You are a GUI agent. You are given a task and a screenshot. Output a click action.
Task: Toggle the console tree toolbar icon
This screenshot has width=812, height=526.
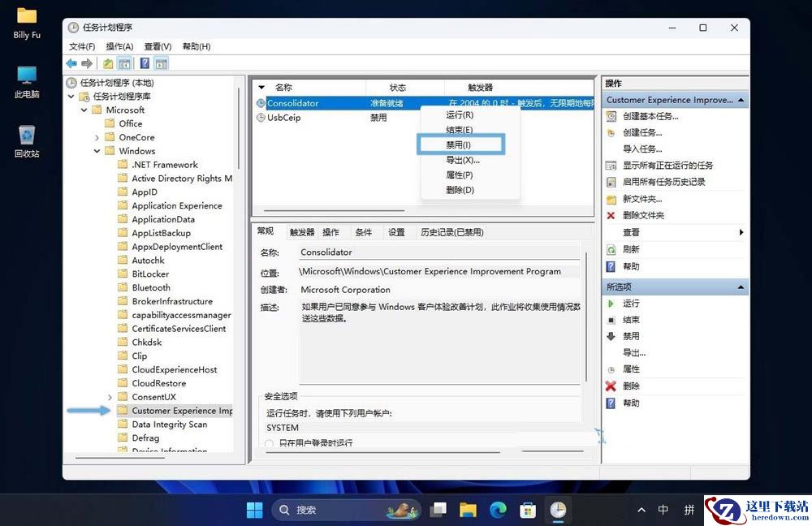(124, 63)
